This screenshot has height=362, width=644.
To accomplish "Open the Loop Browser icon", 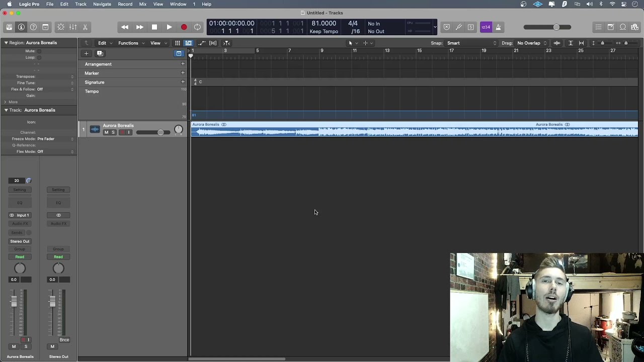I will pos(623,27).
